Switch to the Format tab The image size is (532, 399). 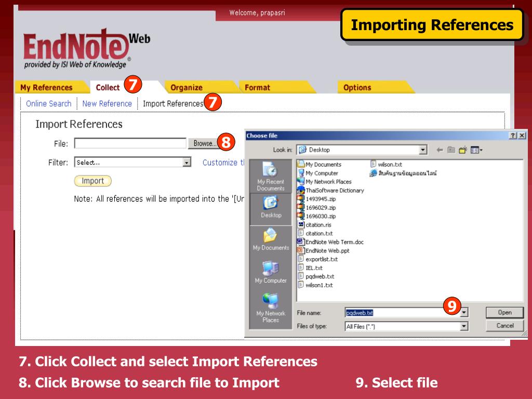click(257, 87)
